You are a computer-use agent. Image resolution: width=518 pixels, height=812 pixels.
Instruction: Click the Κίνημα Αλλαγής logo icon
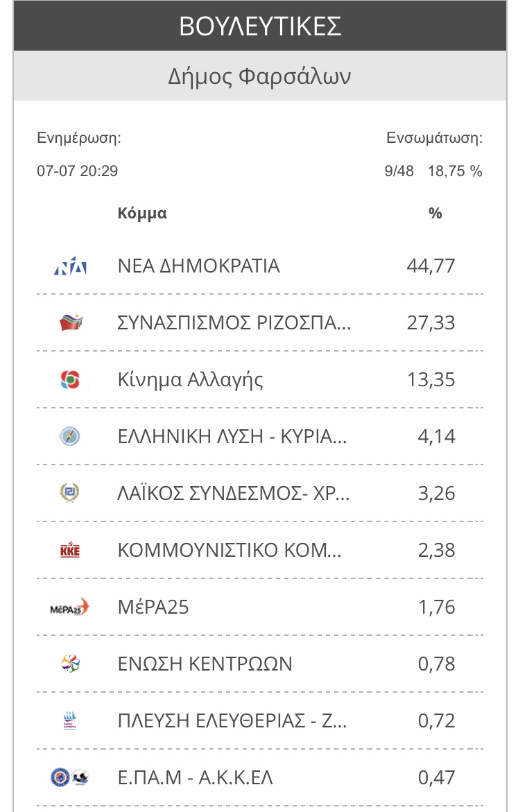[71, 379]
